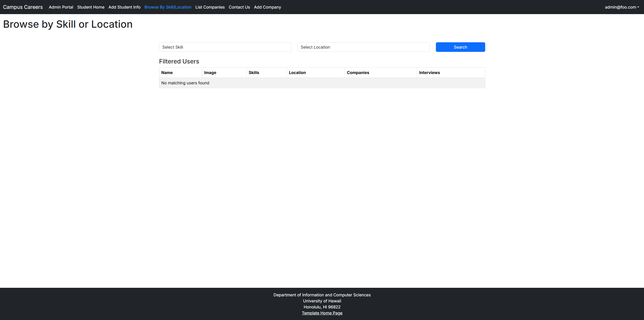Open the List Companies page
This screenshot has width=644, height=320.
click(210, 7)
